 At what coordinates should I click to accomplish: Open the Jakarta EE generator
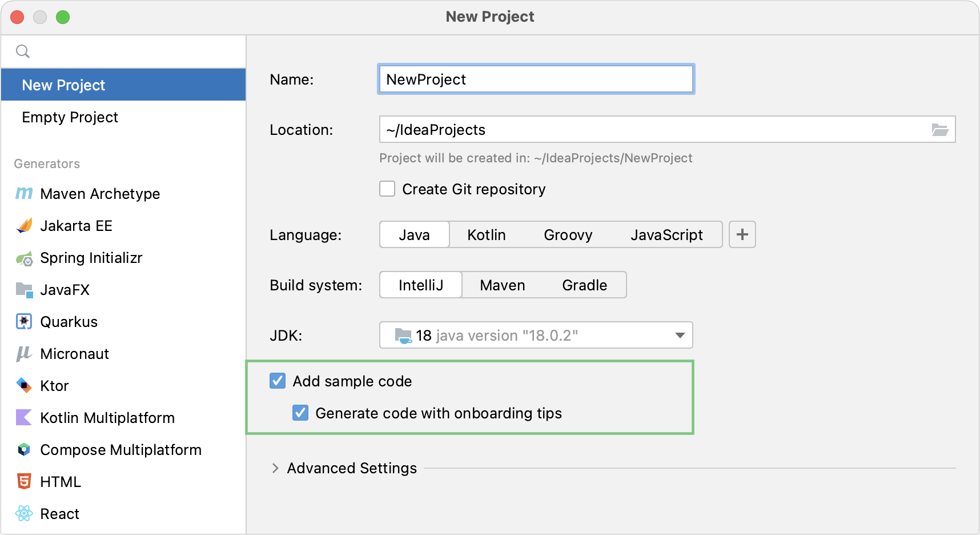[123, 226]
